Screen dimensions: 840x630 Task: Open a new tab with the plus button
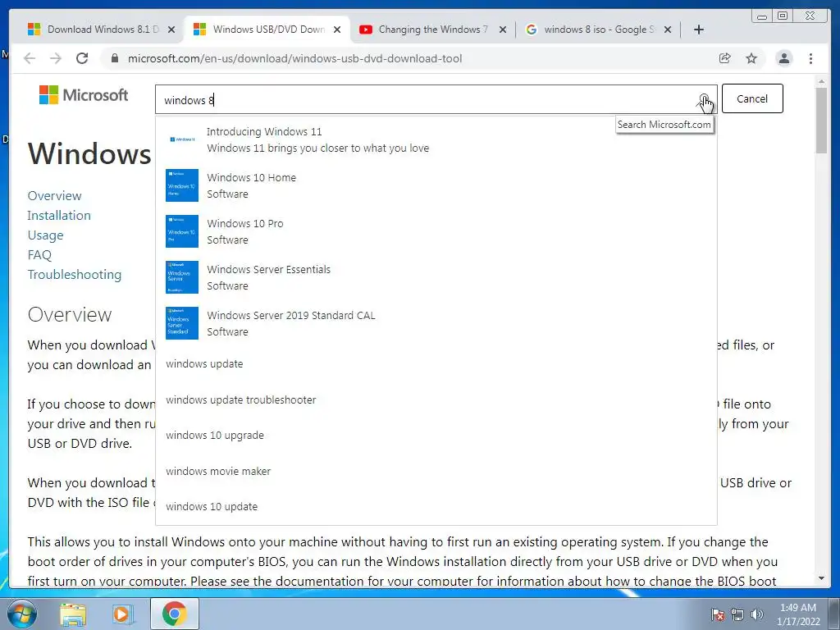[699, 30]
